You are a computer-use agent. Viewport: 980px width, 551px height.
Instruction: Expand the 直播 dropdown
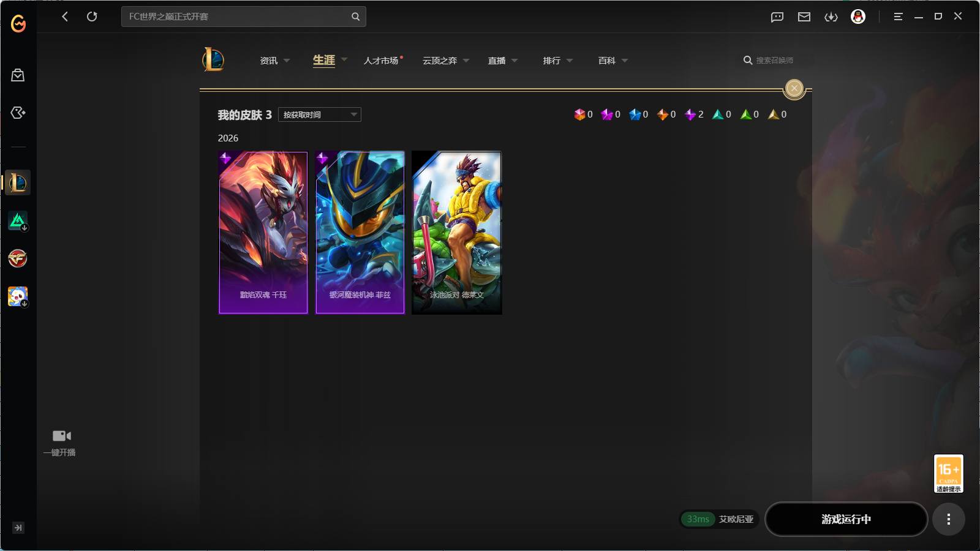click(514, 61)
